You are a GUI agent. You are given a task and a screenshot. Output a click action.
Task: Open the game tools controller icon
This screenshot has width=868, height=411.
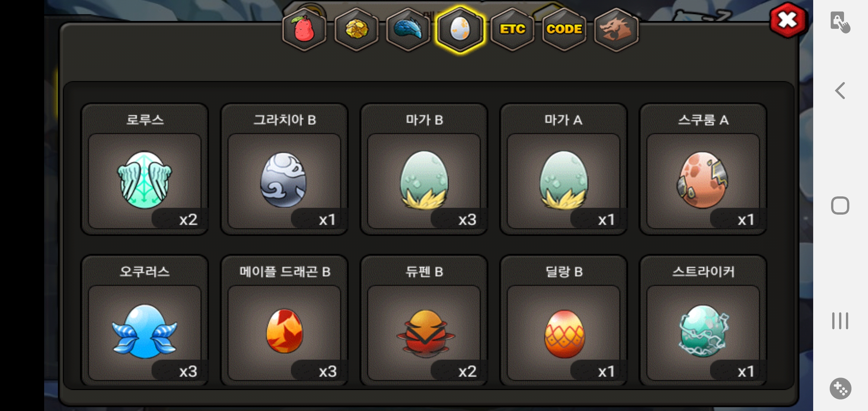pyautogui.click(x=841, y=389)
